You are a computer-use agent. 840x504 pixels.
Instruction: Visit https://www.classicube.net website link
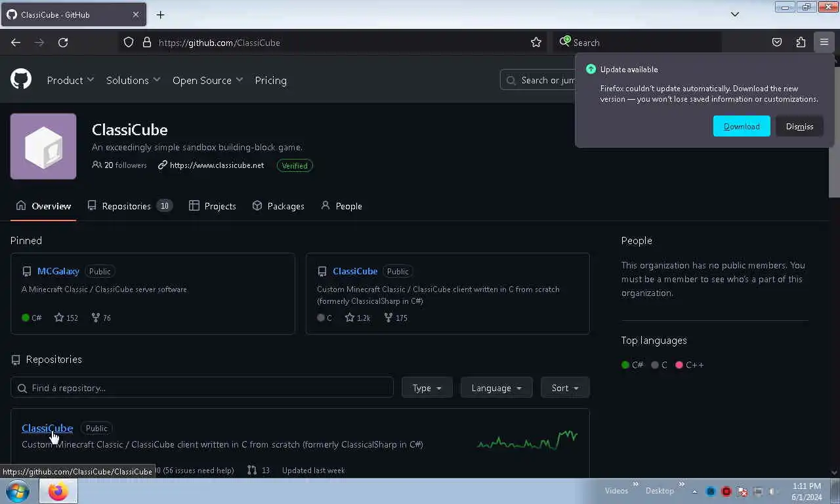[217, 165]
